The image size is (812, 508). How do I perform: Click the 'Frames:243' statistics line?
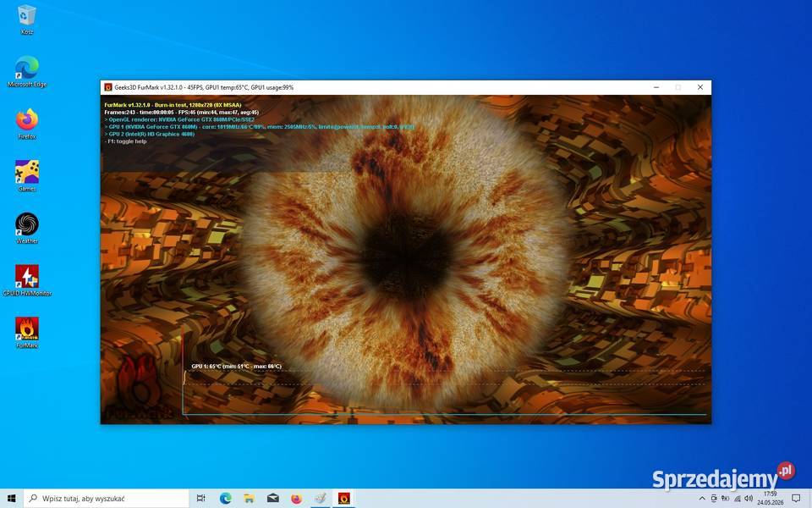tap(181, 112)
